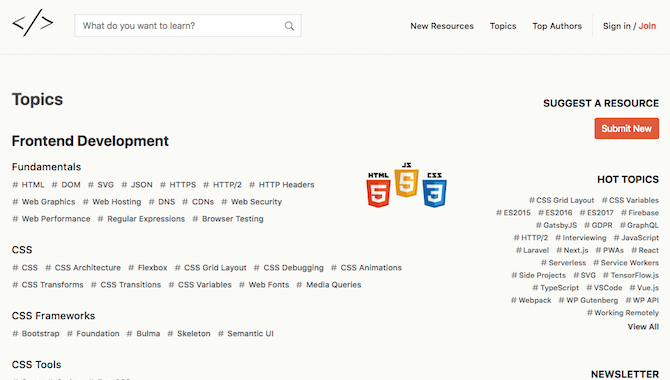
Task: Select PWAs in Hot Topics
Action: [610, 250]
